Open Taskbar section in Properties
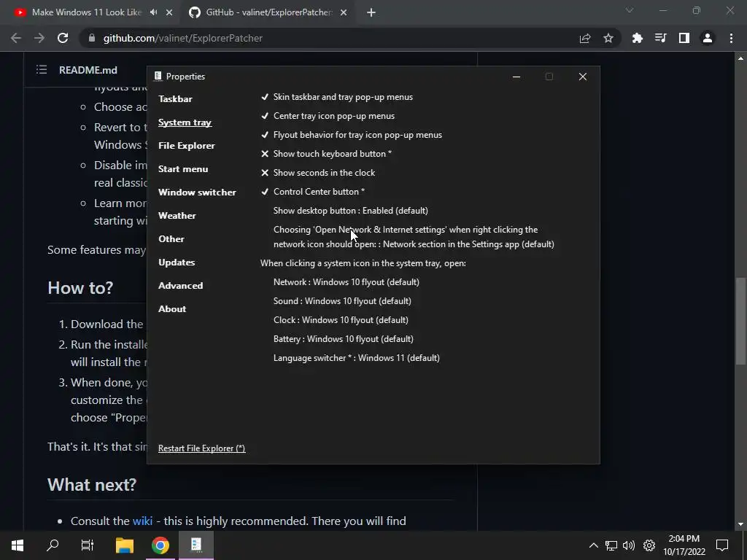 pos(175,99)
